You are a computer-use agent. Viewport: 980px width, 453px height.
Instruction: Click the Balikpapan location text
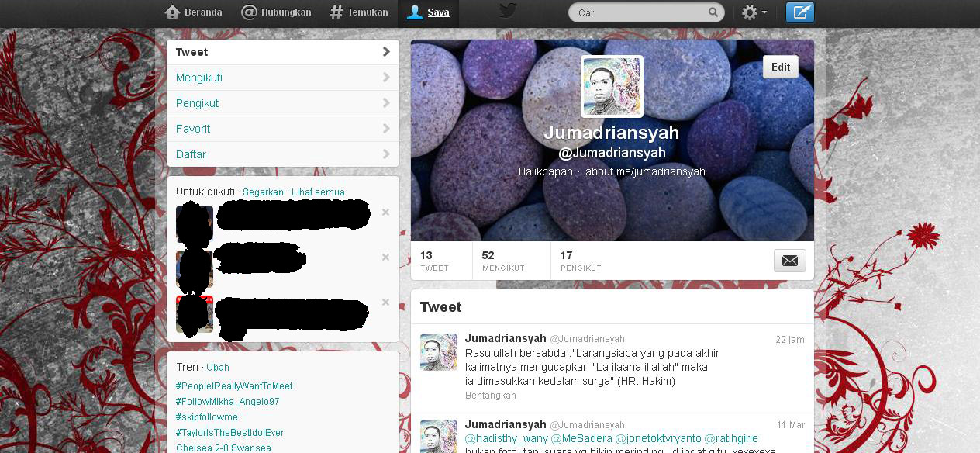(x=546, y=171)
